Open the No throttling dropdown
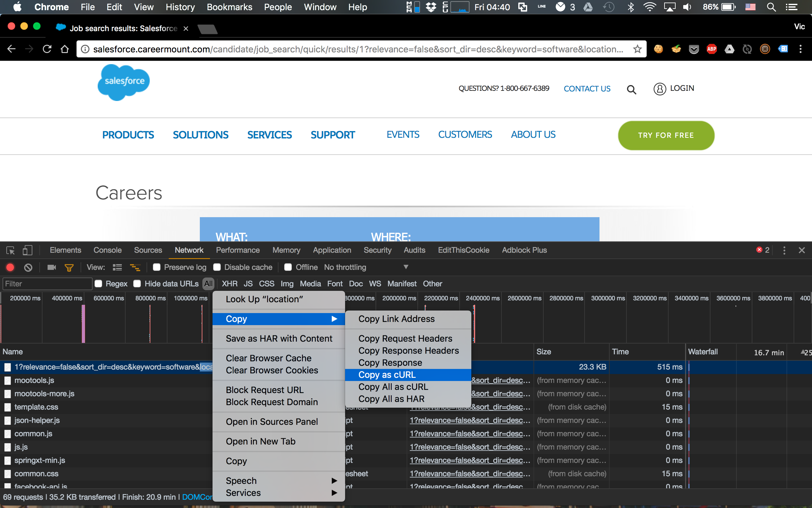This screenshot has width=812, height=508. pos(366,267)
